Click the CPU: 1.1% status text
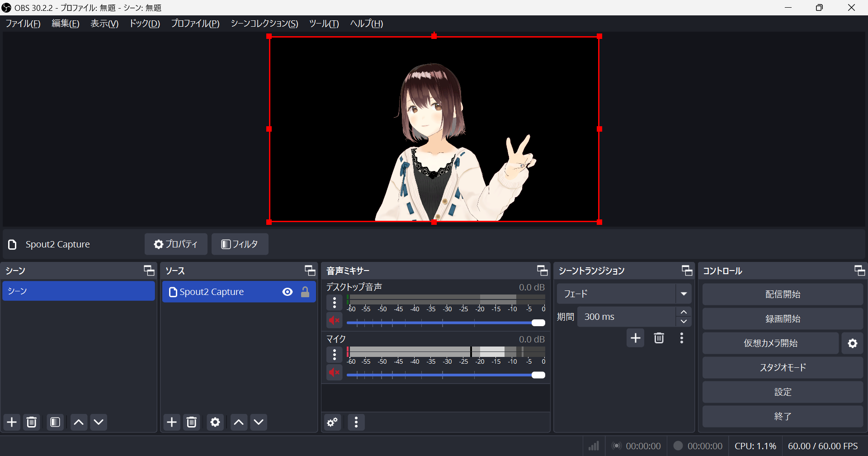The image size is (868, 456). click(x=755, y=446)
